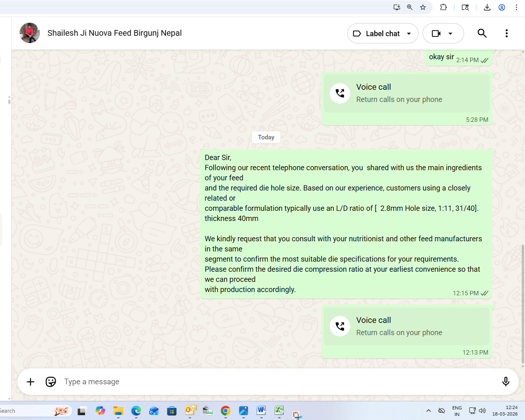
Task: Click the phone icon on 12:13 PM call
Action: [x=340, y=326]
